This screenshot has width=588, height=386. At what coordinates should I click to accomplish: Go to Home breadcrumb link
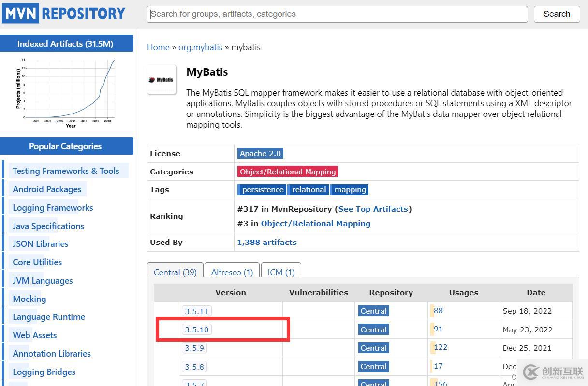(158, 47)
